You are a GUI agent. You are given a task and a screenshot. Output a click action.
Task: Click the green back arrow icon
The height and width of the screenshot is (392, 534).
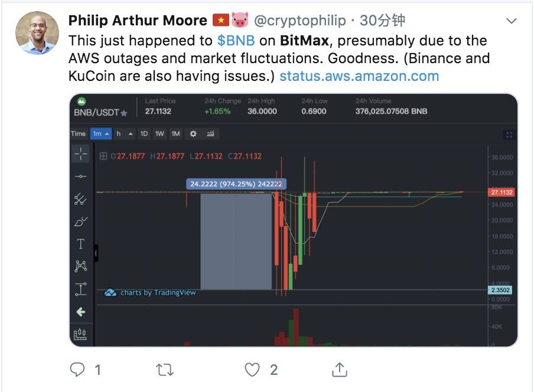click(81, 312)
